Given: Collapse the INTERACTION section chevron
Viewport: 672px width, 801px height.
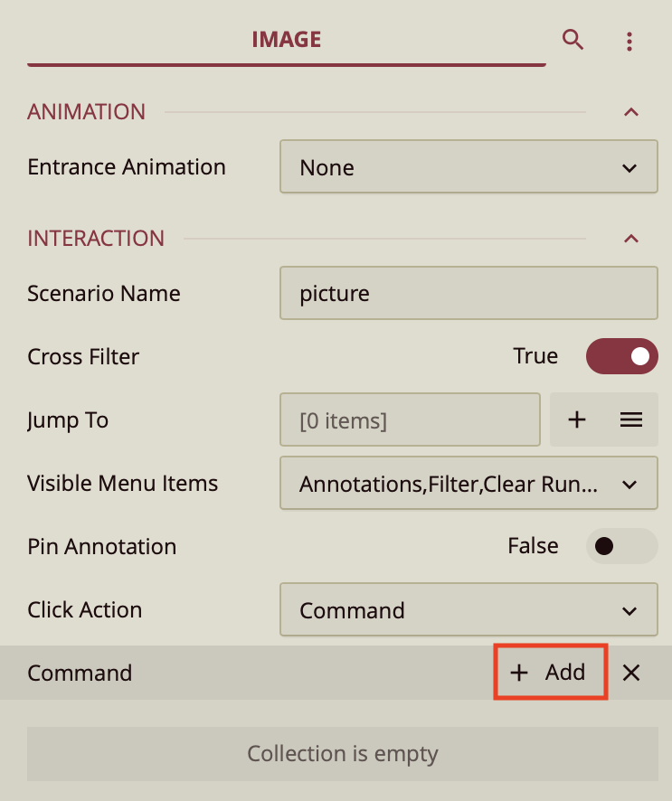Looking at the screenshot, I should pyautogui.click(x=631, y=239).
